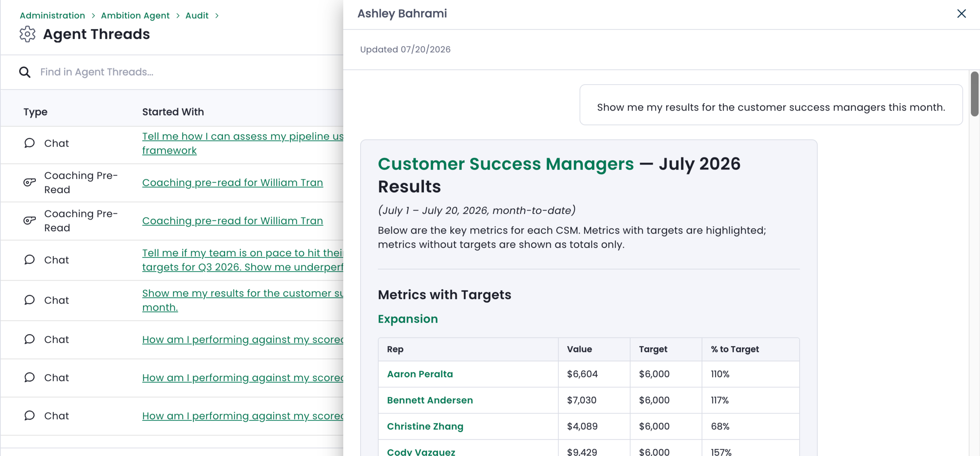Go to Administration breadcrumb
This screenshot has width=980, height=456.
(x=52, y=16)
